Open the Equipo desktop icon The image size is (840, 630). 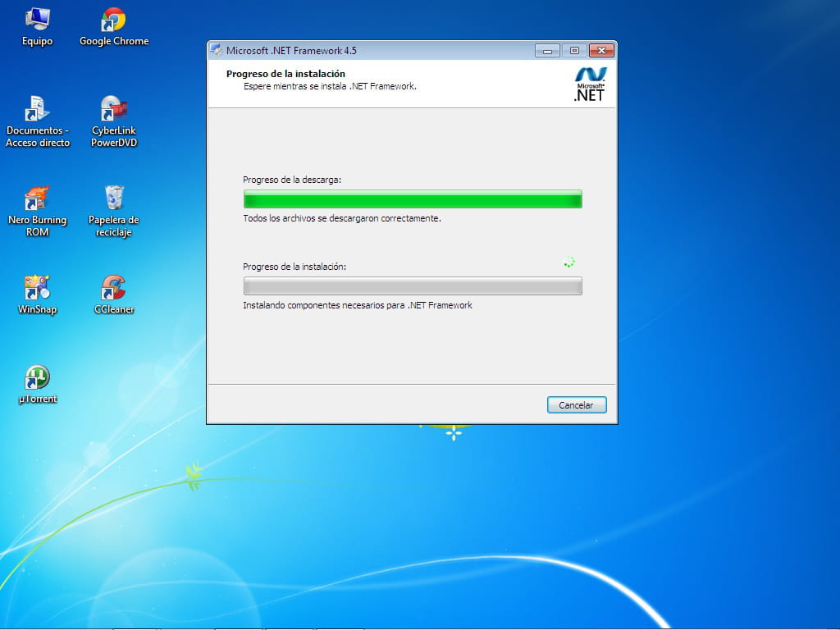pyautogui.click(x=37, y=21)
